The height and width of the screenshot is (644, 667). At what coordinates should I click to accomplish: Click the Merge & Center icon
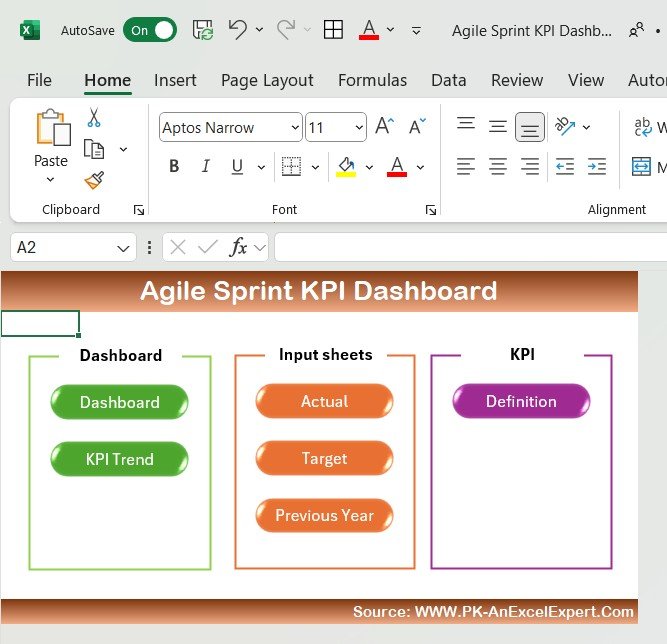pos(641,166)
